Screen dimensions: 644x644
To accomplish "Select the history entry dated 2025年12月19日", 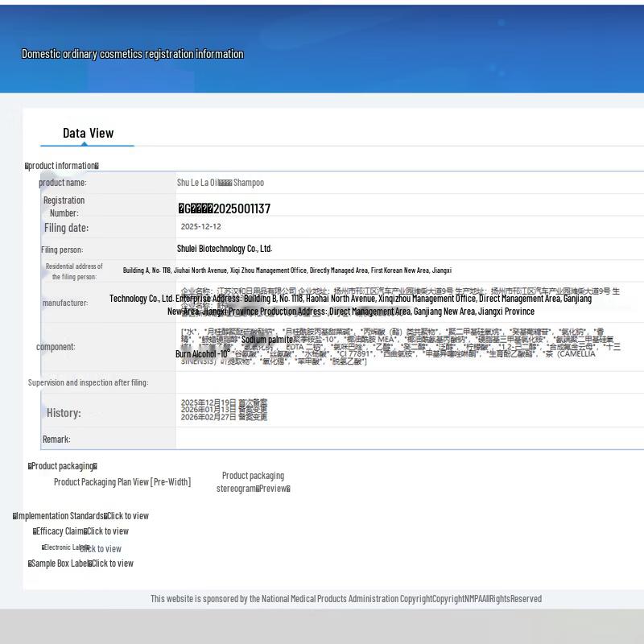I will click(x=224, y=402).
